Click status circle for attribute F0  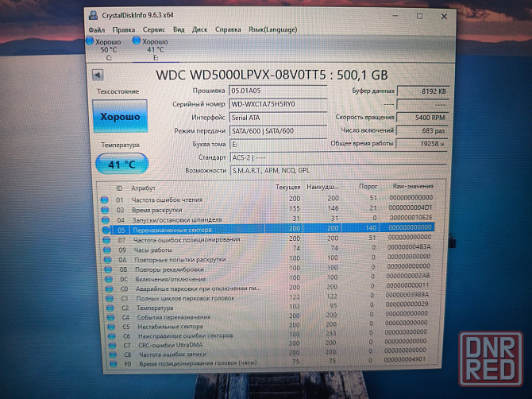click(114, 363)
